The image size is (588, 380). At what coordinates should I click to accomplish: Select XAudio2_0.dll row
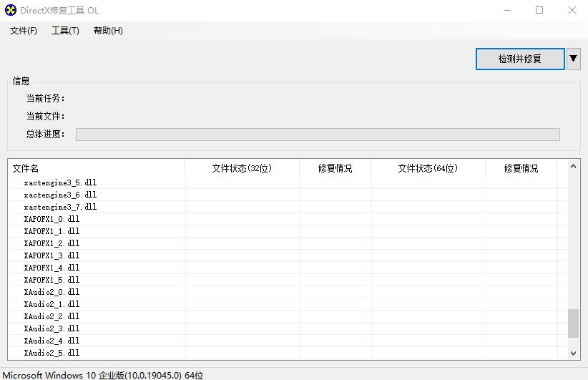coord(288,292)
